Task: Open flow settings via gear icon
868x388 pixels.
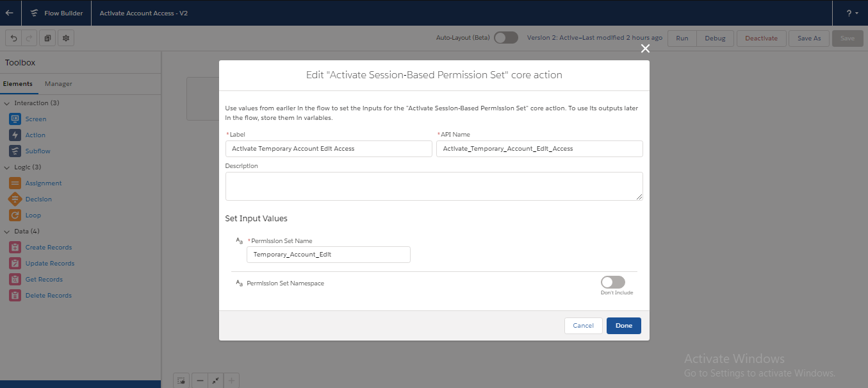Action: [65, 38]
